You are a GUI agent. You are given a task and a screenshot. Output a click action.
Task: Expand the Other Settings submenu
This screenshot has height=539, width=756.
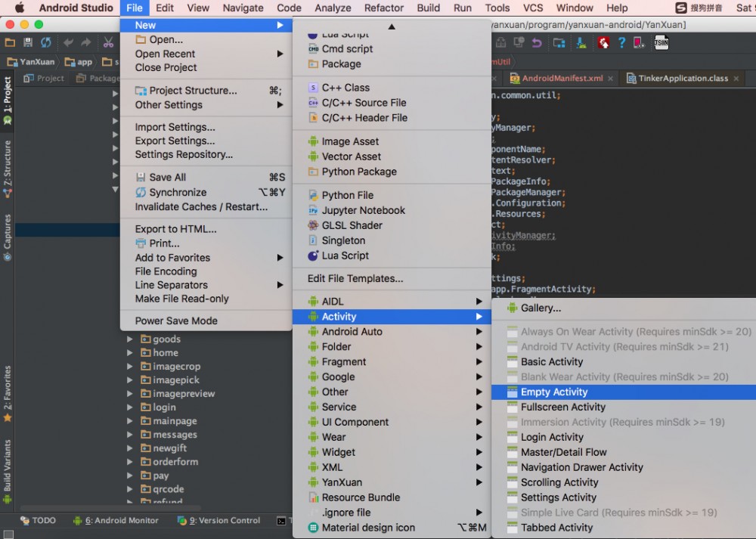206,105
